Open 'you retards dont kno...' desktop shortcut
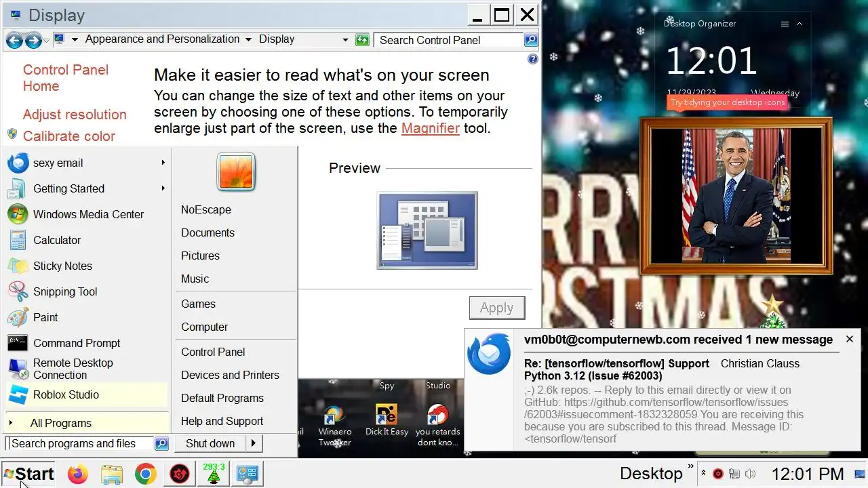 click(437, 426)
